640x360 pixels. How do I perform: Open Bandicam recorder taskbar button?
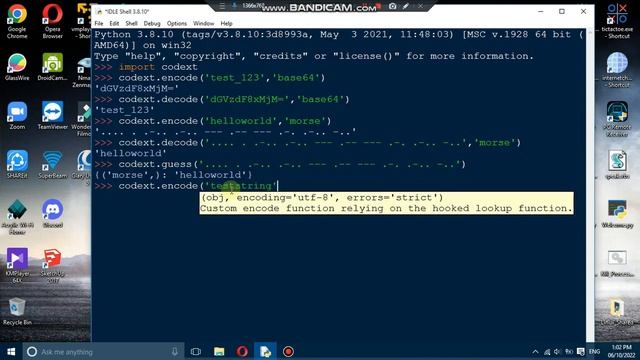pos(288,351)
